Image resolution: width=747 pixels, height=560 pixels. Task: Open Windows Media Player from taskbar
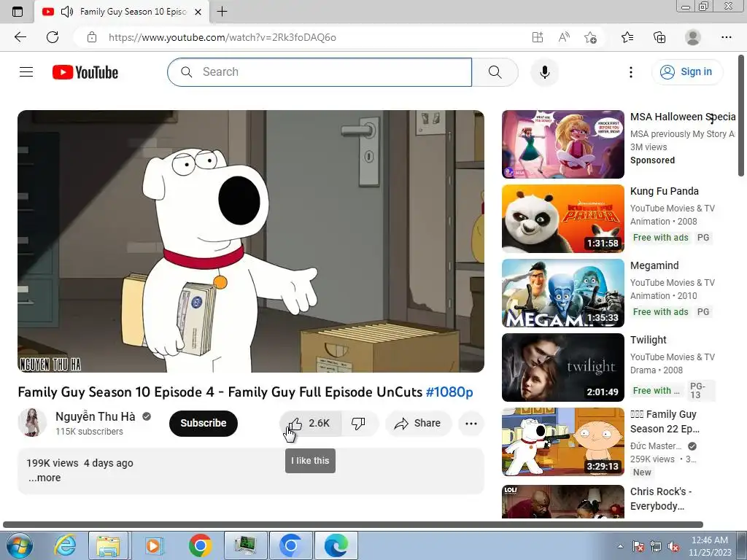154,545
